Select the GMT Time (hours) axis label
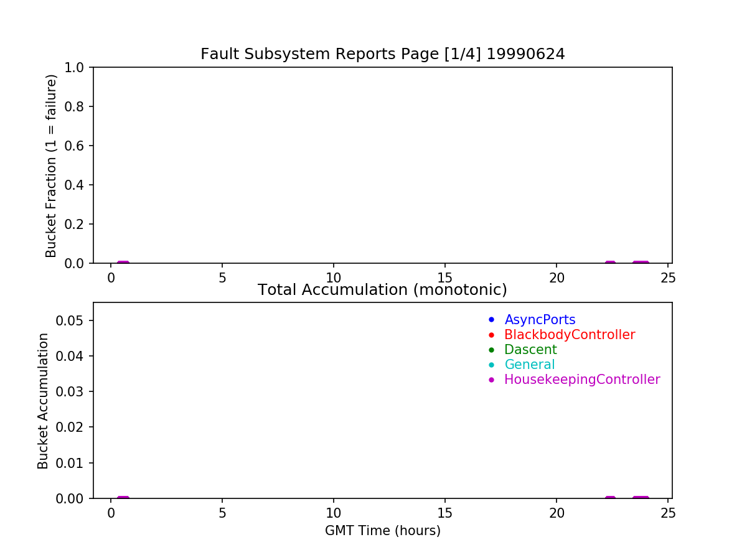The width and height of the screenshot is (747, 560). tap(382, 531)
